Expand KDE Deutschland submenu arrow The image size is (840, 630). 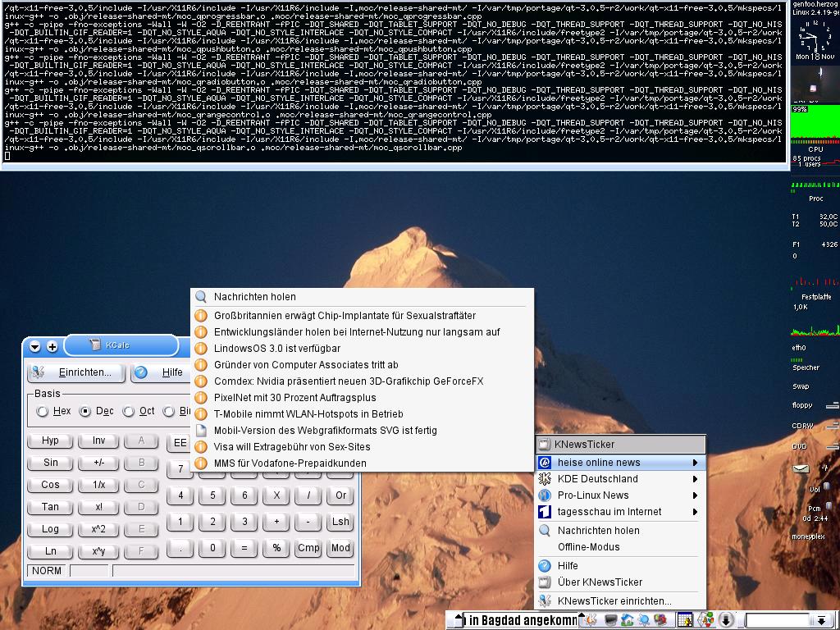pyautogui.click(x=695, y=479)
